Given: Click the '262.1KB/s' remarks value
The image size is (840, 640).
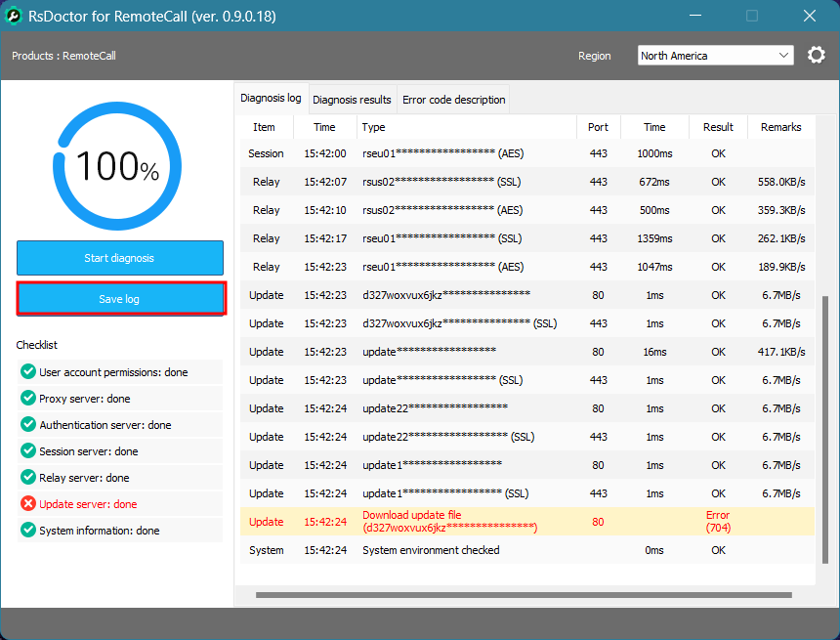Looking at the screenshot, I should pos(781,238).
